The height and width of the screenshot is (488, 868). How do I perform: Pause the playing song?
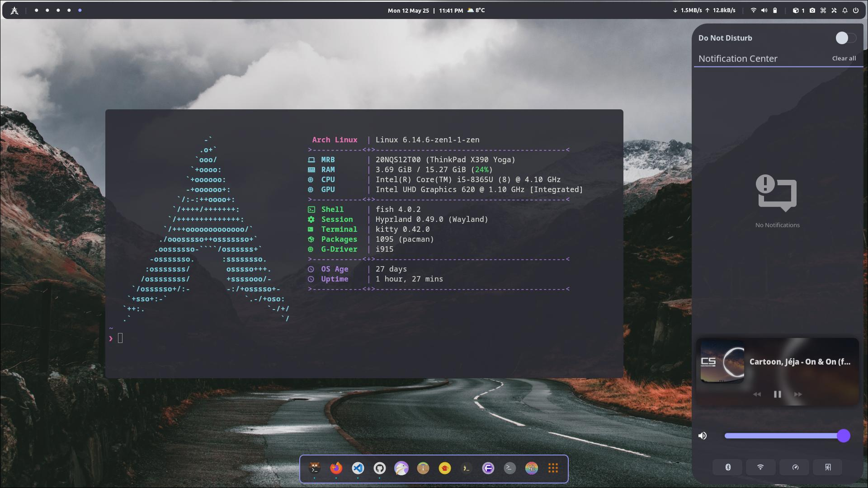tap(778, 394)
